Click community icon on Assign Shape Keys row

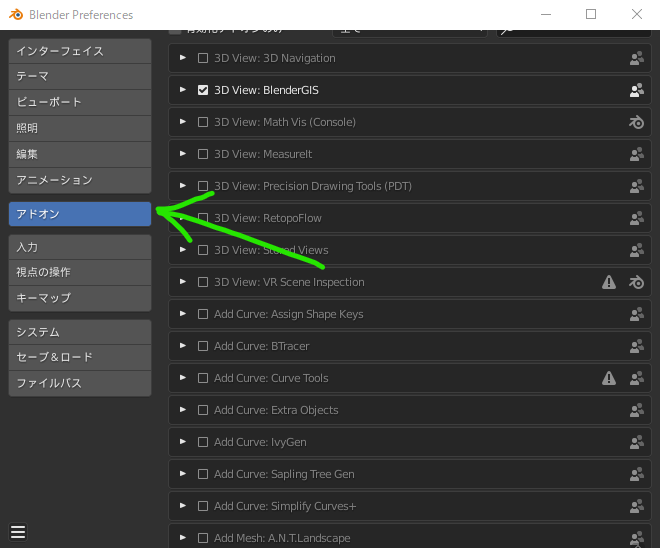[636, 314]
